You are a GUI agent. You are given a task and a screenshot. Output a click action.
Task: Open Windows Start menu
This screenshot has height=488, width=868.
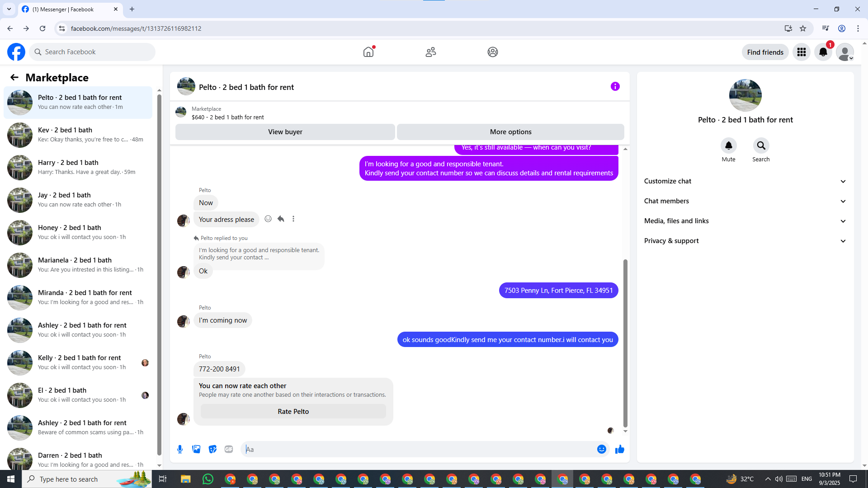coord(11,479)
